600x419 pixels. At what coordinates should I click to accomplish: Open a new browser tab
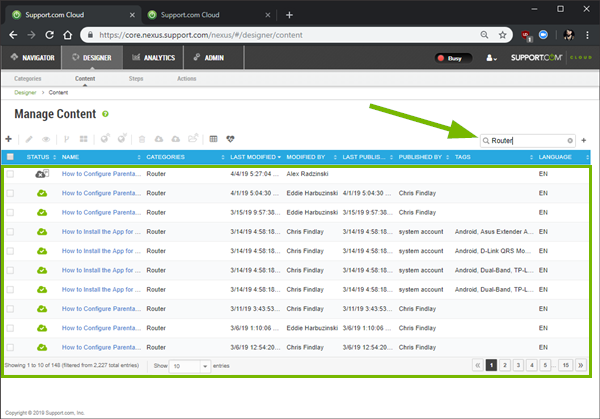point(289,15)
